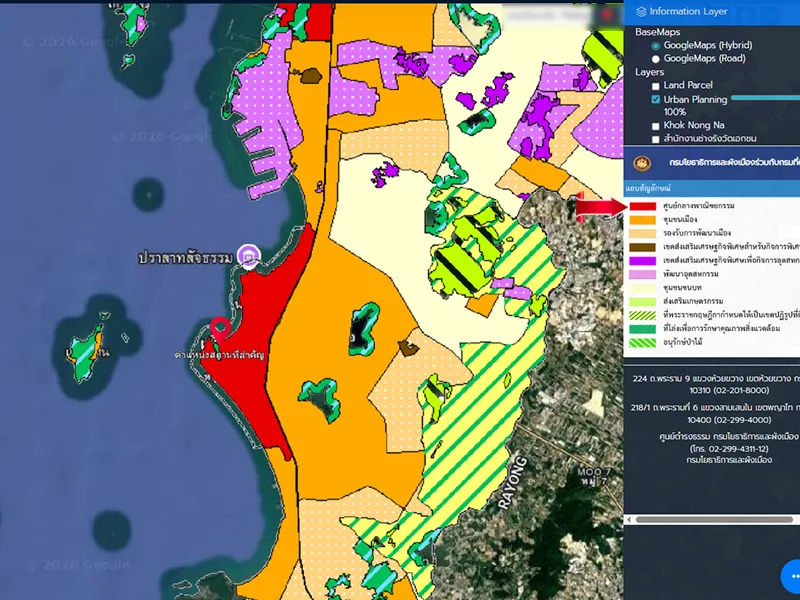Click the orange ชุมชนเมือง legend swatch

(643, 219)
